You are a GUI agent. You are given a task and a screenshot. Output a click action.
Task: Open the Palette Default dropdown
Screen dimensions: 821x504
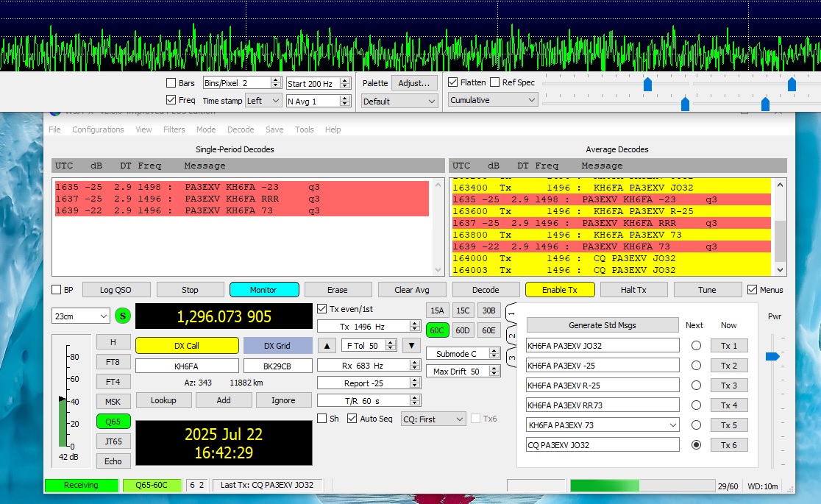tap(399, 101)
